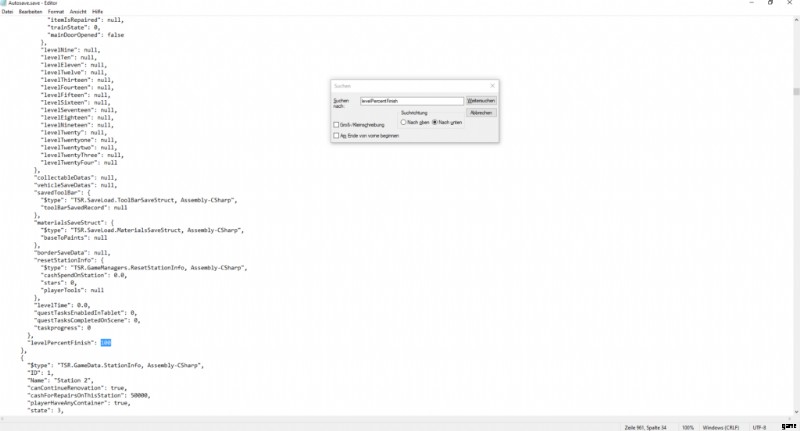Click the vertical scrollbar down arrow
The width and height of the screenshot is (800, 431).
[796, 411]
